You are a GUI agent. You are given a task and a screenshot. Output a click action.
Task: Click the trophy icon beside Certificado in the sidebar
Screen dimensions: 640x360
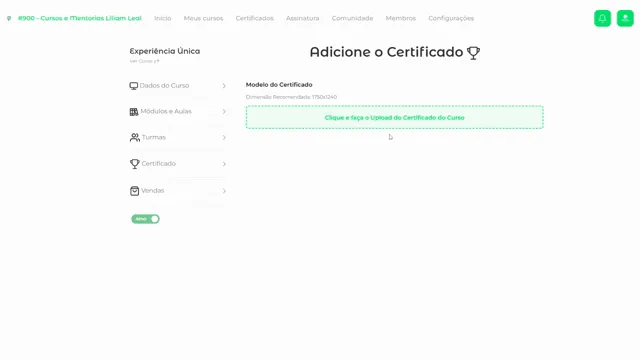(135, 164)
